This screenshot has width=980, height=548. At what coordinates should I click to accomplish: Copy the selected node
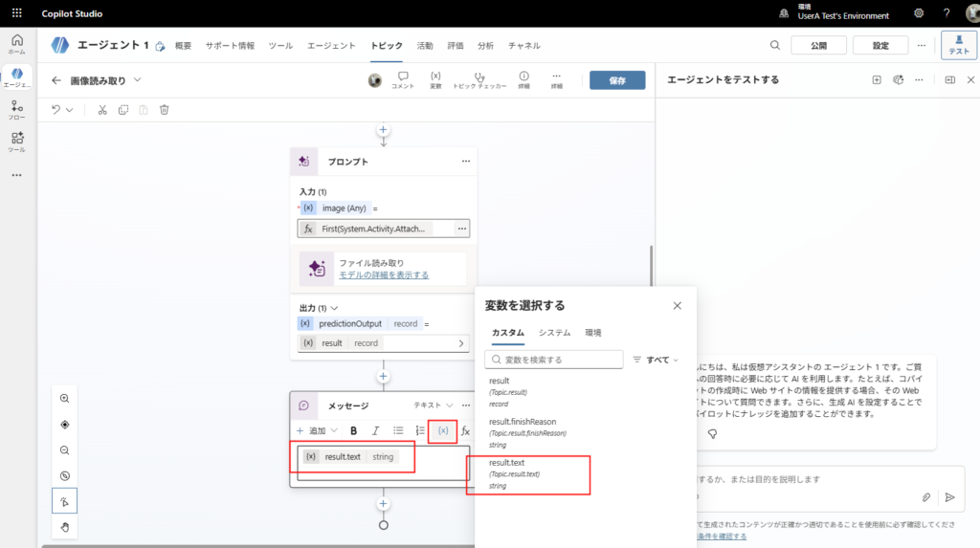tap(123, 110)
